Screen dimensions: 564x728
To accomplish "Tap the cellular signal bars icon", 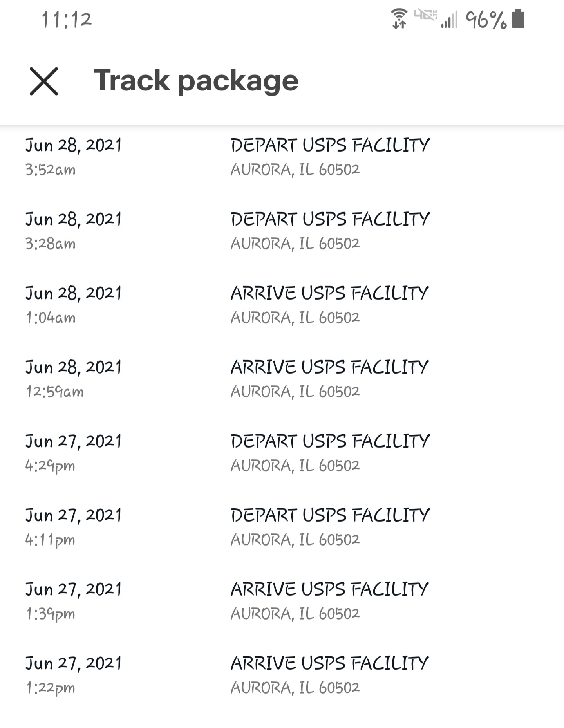I will coord(449,20).
